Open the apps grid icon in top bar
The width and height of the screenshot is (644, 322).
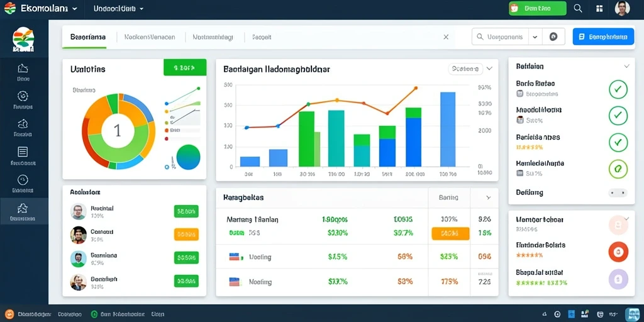pyautogui.click(x=599, y=8)
